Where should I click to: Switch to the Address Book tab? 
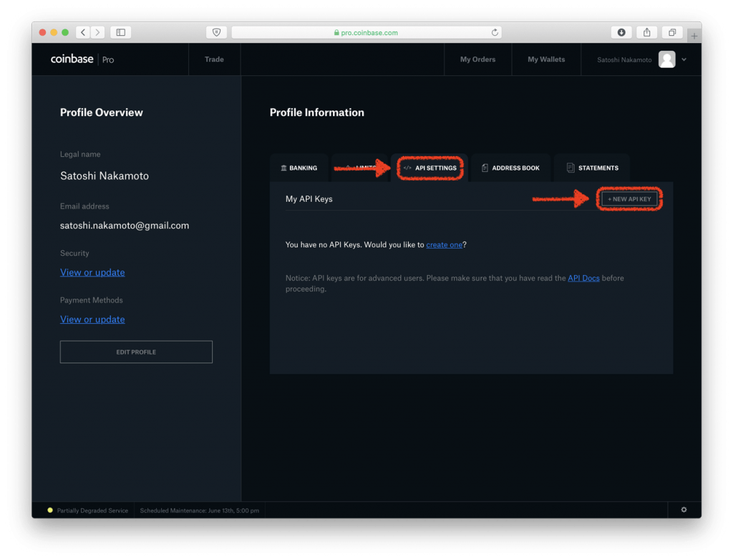510,168
